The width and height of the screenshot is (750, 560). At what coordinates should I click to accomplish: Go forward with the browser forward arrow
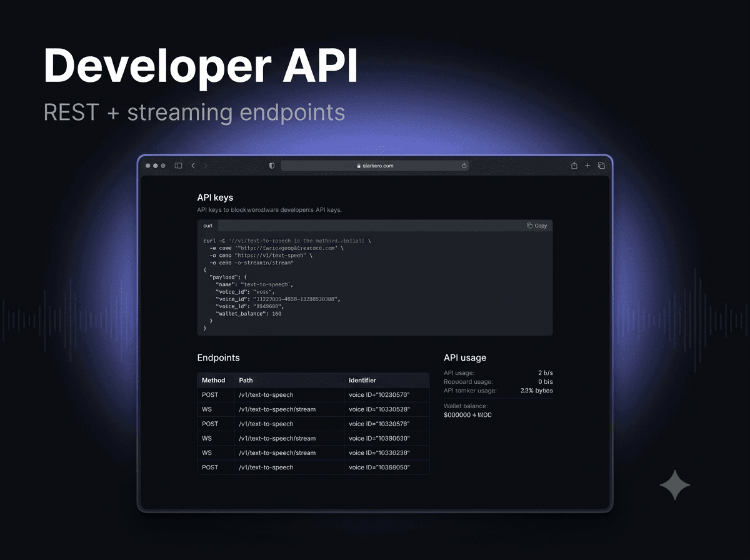206,166
